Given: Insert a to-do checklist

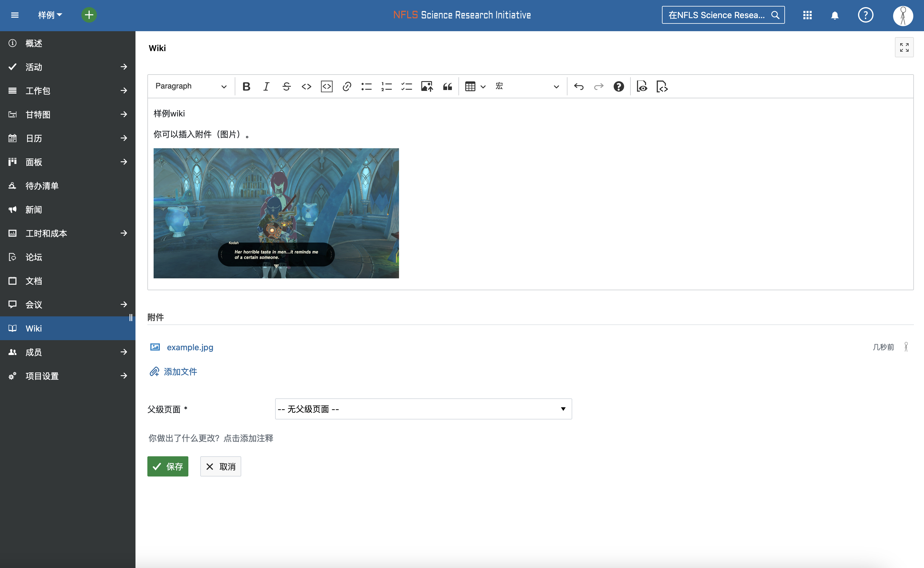Looking at the screenshot, I should point(406,87).
